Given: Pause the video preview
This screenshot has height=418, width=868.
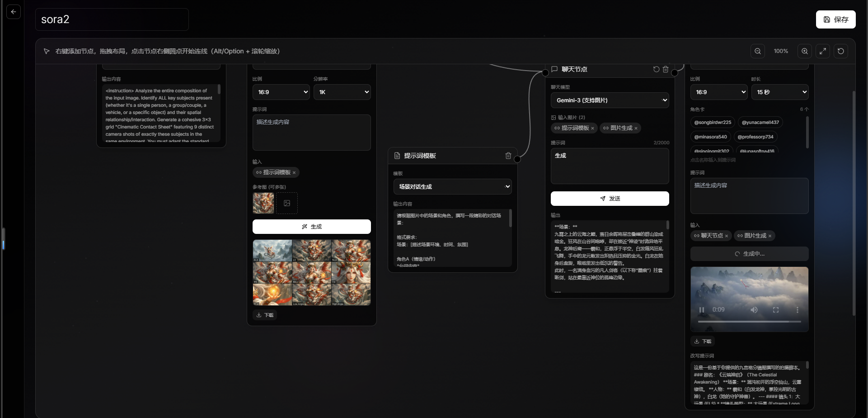Looking at the screenshot, I should tap(702, 310).
